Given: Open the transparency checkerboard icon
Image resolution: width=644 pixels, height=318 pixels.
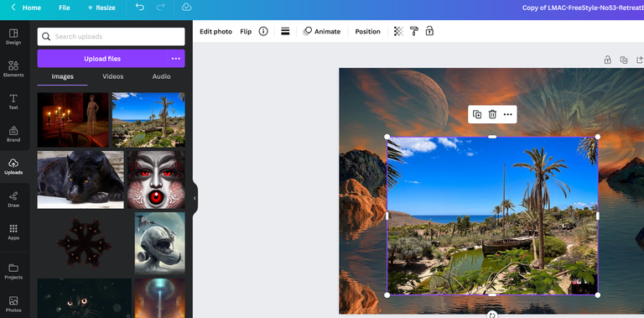Looking at the screenshot, I should point(398,31).
